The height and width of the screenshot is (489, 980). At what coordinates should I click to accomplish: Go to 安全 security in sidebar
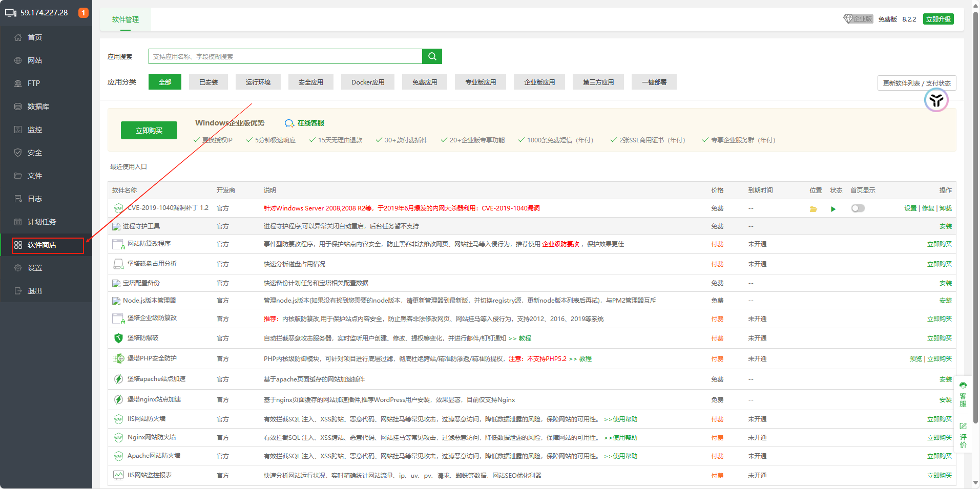[34, 153]
